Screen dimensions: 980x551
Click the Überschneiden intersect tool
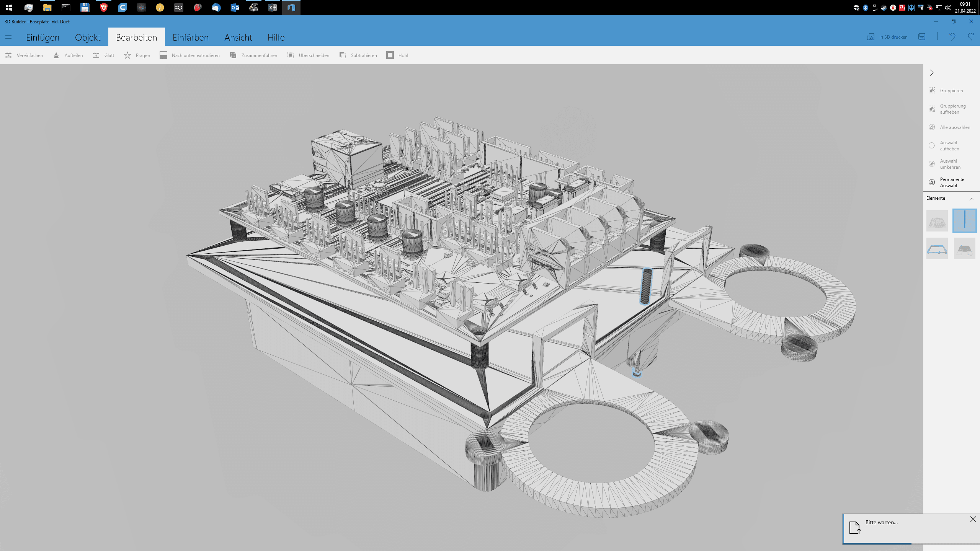(308, 55)
